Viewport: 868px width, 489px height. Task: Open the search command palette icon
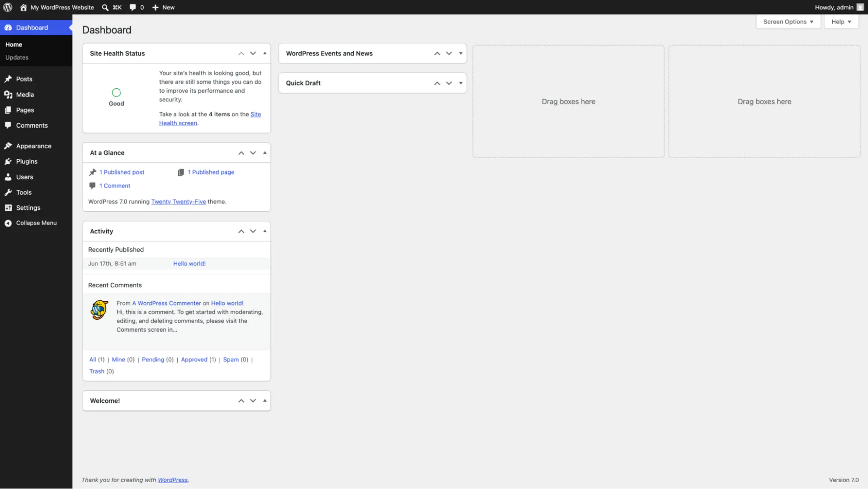(105, 7)
